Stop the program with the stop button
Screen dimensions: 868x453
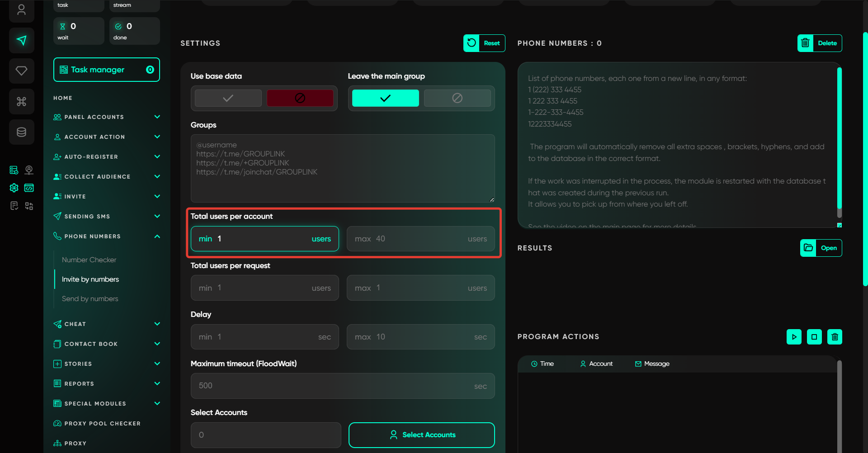(x=814, y=337)
